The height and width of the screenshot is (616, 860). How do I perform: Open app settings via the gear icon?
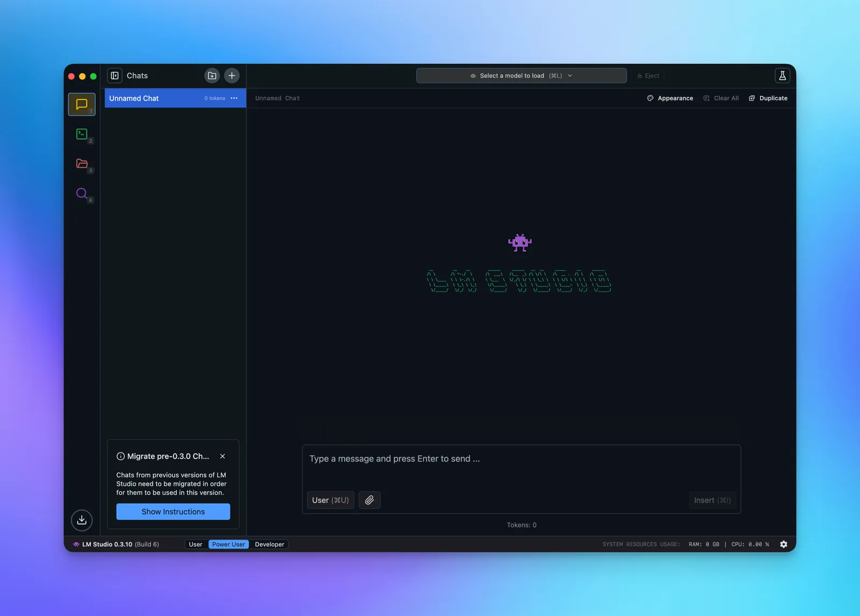784,544
